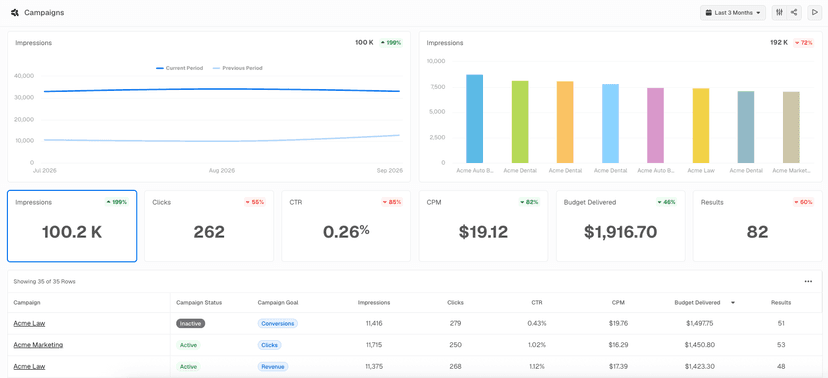Select the Results 82 metric card
The width and height of the screenshot is (828, 378).
pyautogui.click(x=758, y=226)
